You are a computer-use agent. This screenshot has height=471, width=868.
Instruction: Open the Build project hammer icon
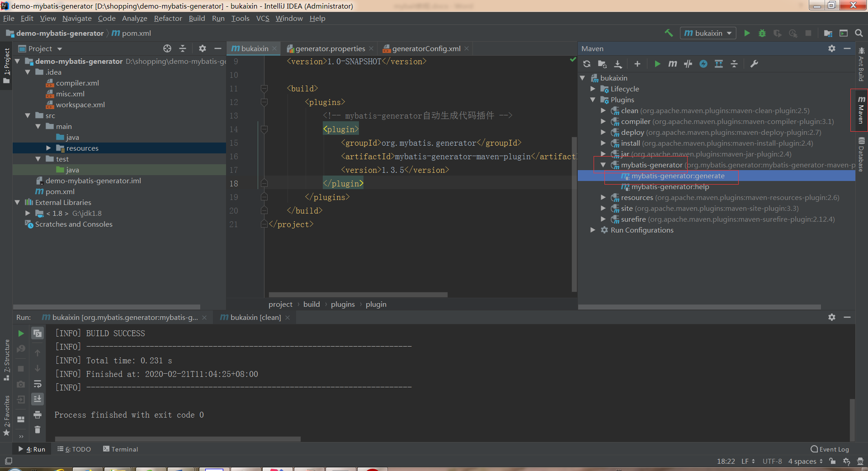pyautogui.click(x=669, y=33)
